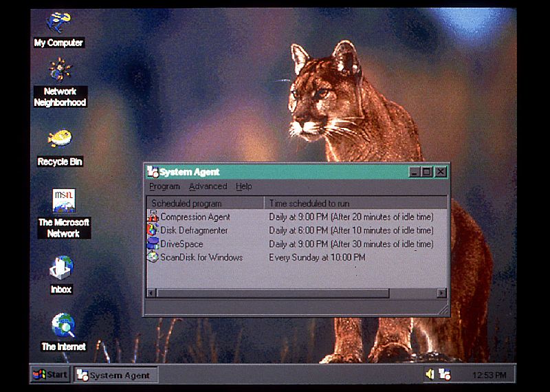Minimize the System Agent window
The width and height of the screenshot is (550, 392).
tap(415, 172)
